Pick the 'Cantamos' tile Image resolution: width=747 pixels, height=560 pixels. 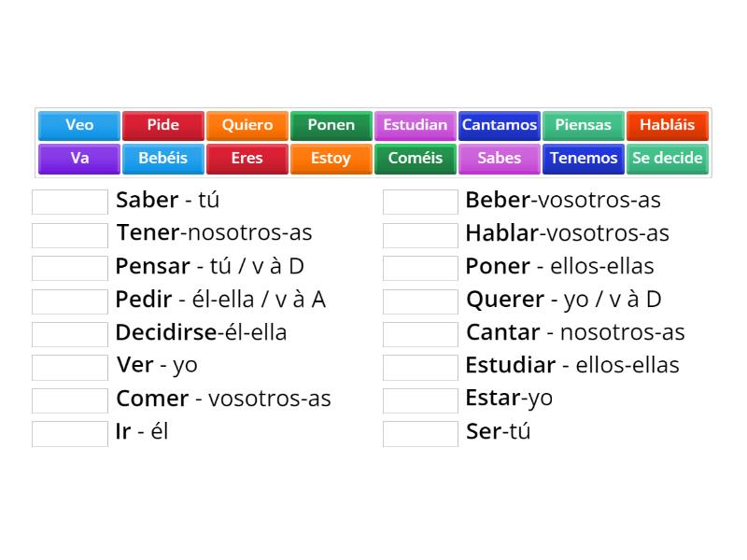499,125
